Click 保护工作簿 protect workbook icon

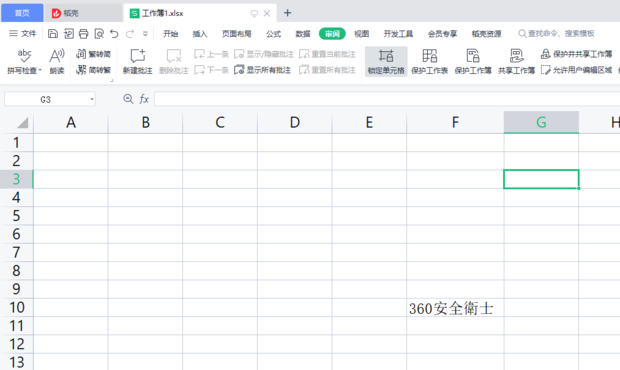click(473, 61)
